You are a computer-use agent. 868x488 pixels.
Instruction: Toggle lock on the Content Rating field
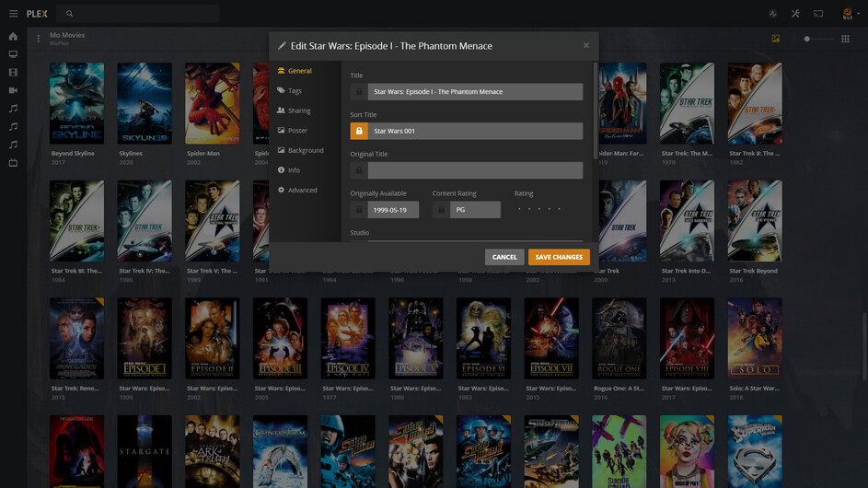441,209
